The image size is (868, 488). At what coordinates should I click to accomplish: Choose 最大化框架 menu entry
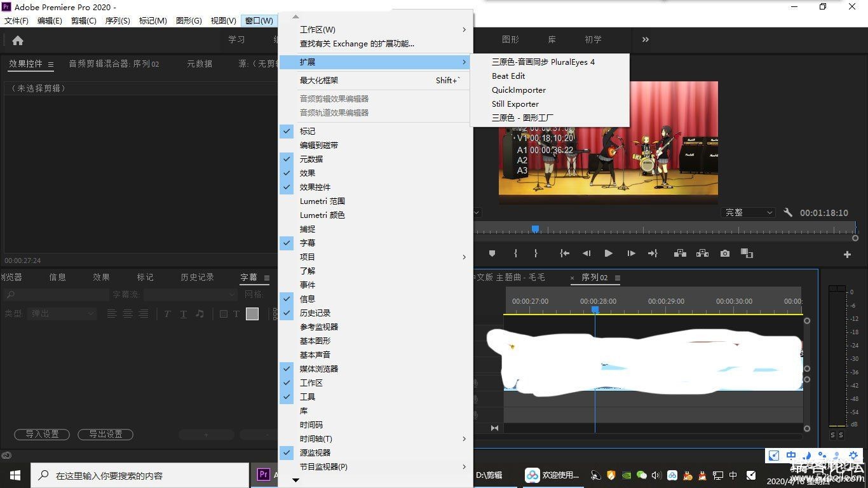(376, 80)
